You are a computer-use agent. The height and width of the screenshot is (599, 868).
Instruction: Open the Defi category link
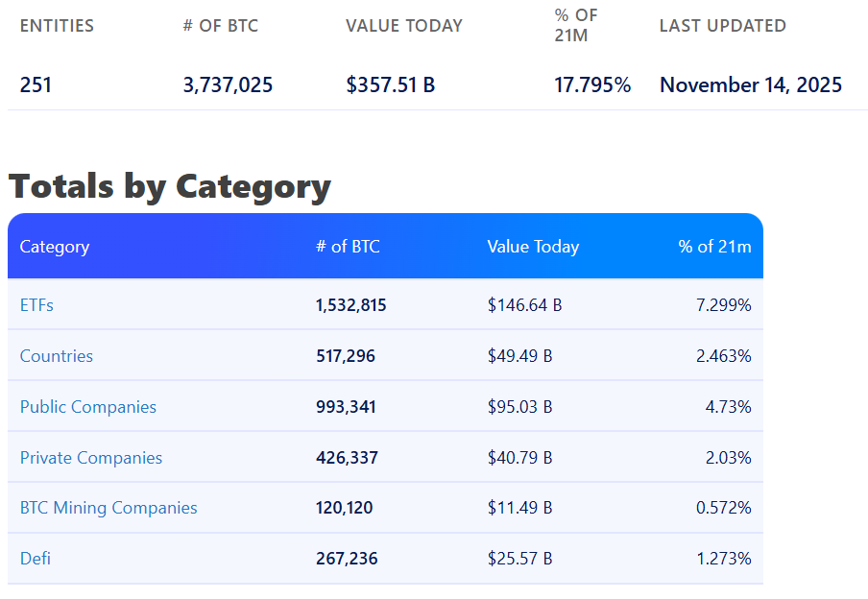pos(36,558)
